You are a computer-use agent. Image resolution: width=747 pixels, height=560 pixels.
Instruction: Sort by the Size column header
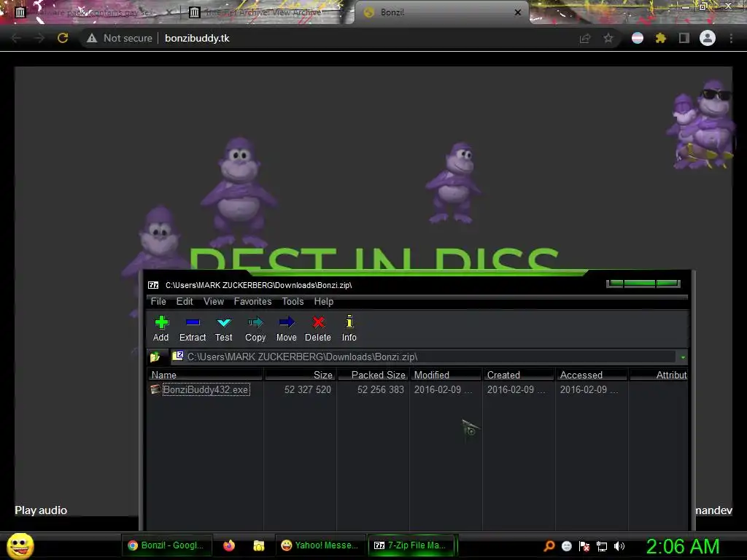tap(300, 375)
